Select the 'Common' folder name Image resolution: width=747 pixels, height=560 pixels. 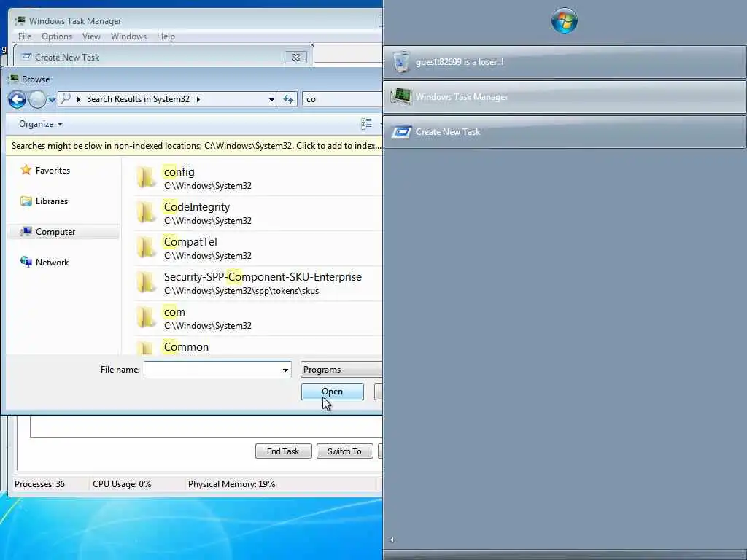(x=186, y=346)
